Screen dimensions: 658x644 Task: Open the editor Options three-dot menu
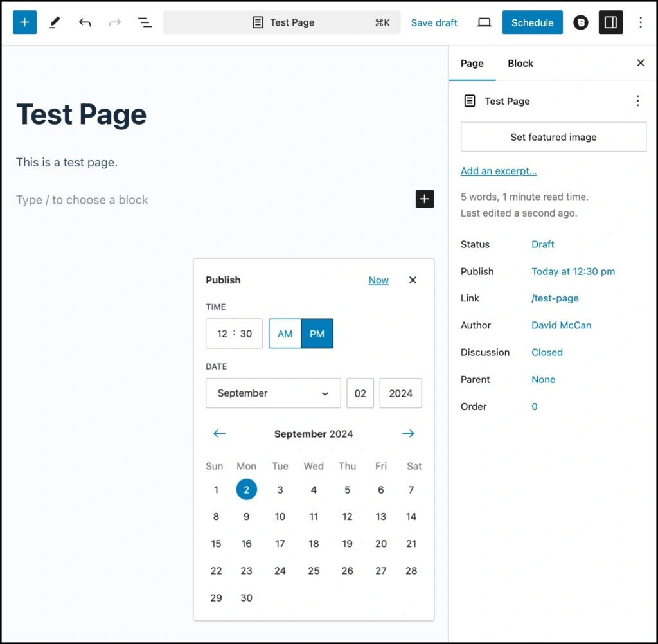640,22
